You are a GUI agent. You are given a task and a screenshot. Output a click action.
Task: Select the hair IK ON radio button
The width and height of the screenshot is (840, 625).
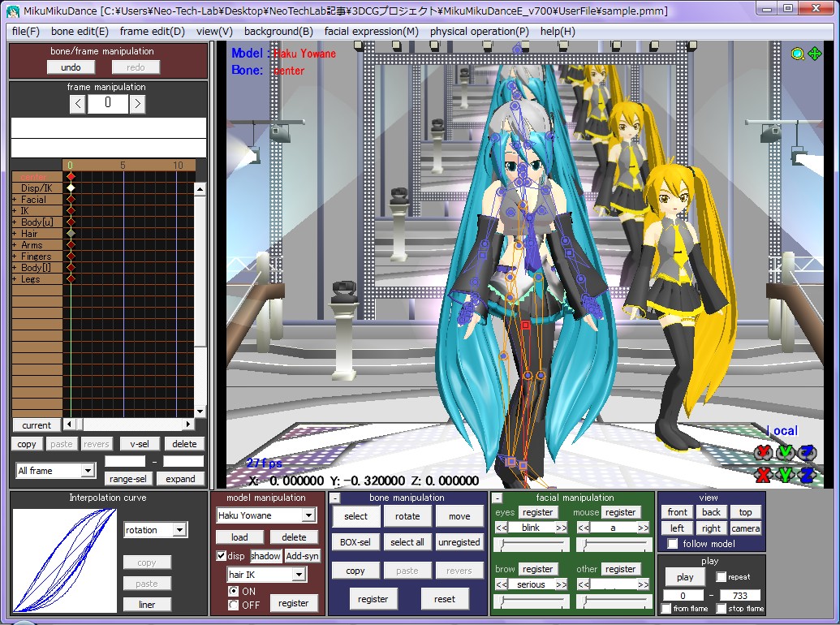tap(233, 591)
